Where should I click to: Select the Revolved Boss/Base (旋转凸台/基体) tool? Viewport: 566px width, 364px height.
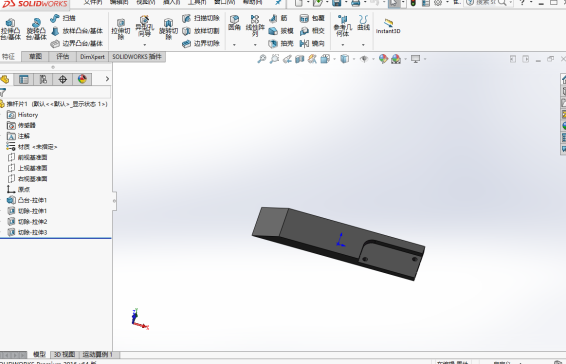point(36,29)
